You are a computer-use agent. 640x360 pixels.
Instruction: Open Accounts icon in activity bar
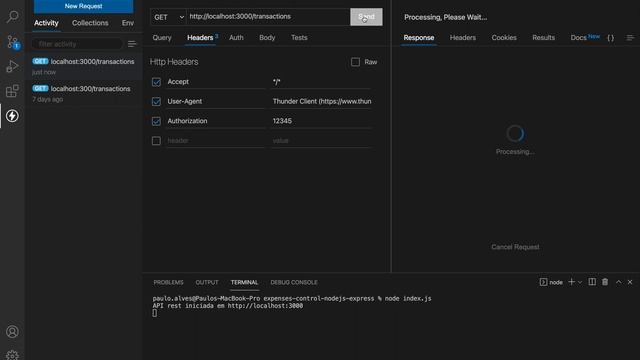point(12,331)
